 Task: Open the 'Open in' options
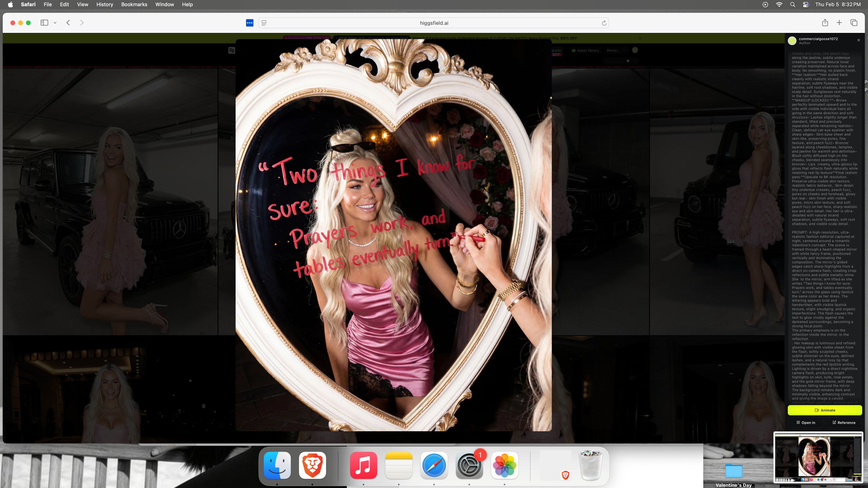pos(806,422)
